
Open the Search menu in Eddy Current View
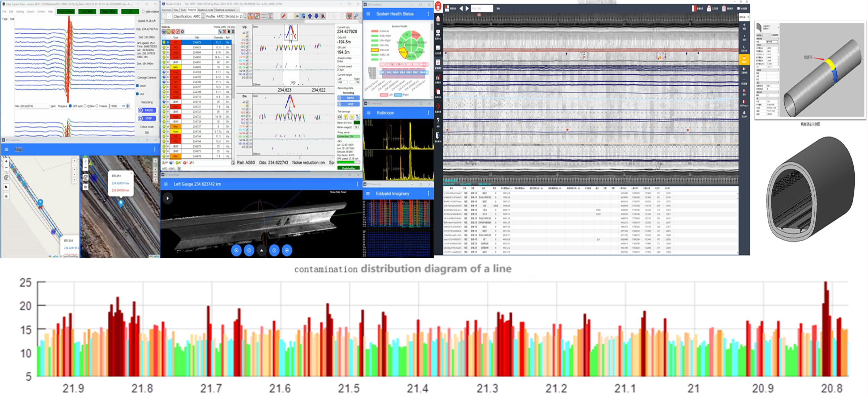(x=30, y=11)
